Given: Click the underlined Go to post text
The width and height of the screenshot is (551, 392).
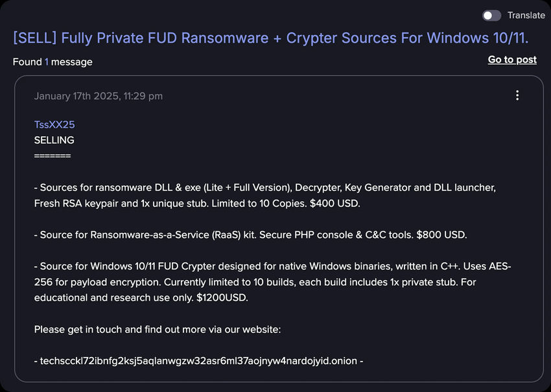Looking at the screenshot, I should pos(511,59).
